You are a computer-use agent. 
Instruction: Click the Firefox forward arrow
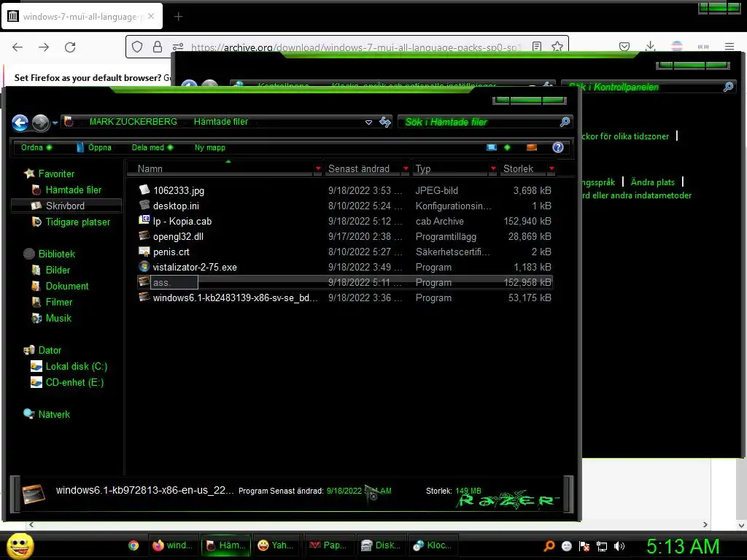click(x=44, y=47)
